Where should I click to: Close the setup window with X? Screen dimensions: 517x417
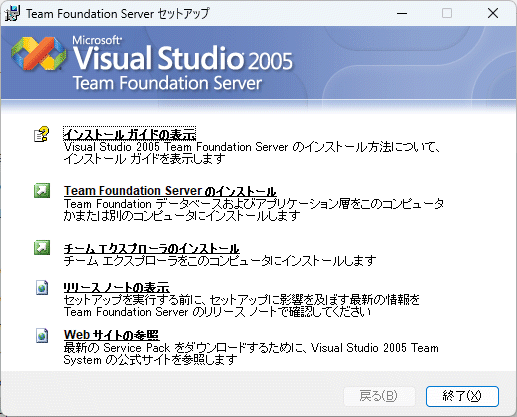click(x=493, y=13)
